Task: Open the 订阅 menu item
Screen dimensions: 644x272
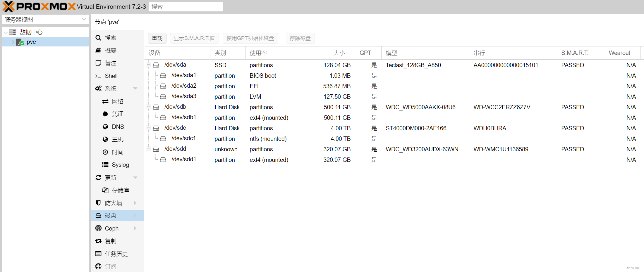Action: point(117,266)
